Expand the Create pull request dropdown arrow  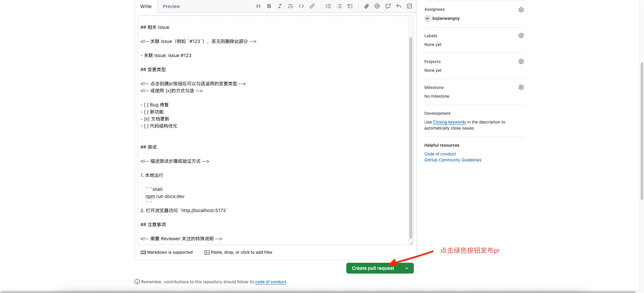[407, 268]
